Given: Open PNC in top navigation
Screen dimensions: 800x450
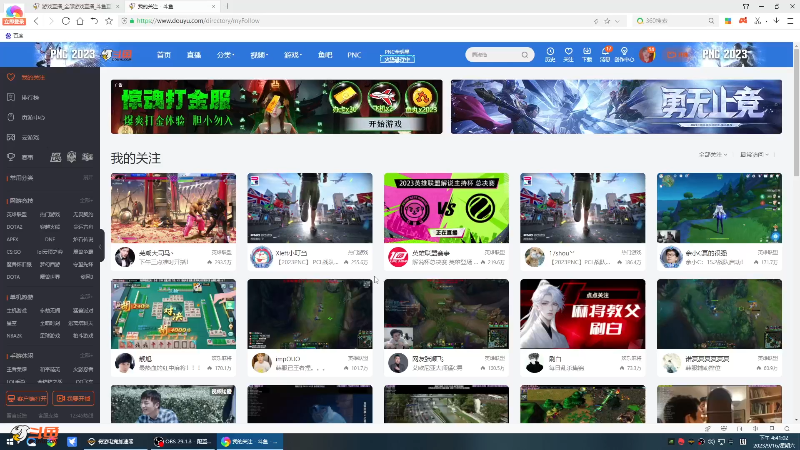Looking at the screenshot, I should [354, 55].
